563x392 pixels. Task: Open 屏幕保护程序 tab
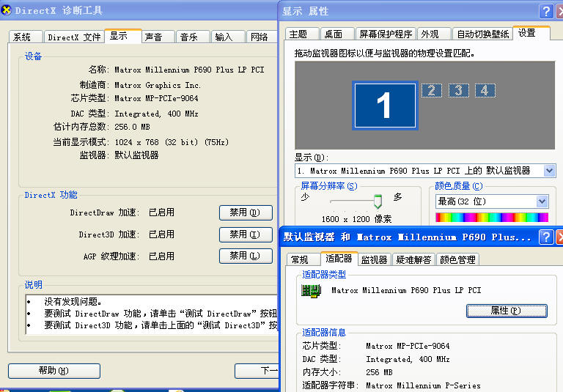tap(386, 34)
